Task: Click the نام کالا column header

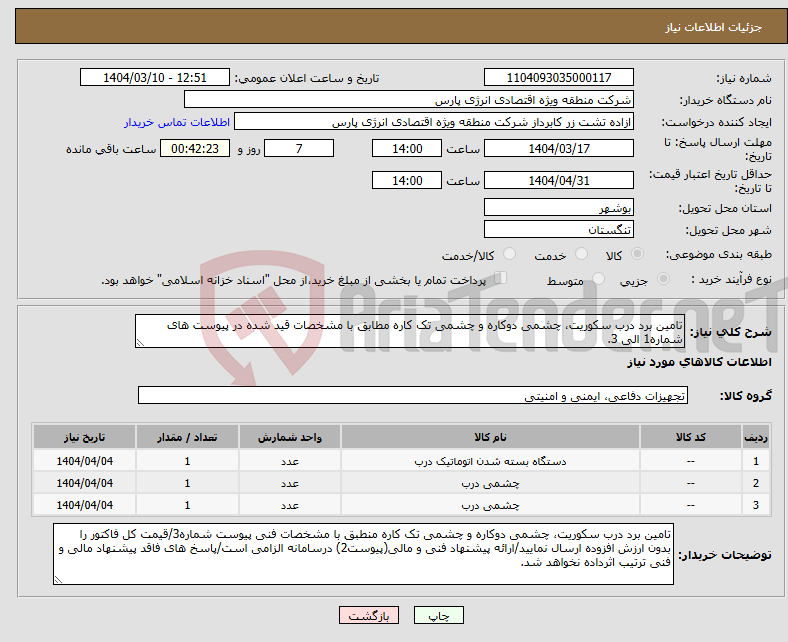Action: tap(490, 437)
